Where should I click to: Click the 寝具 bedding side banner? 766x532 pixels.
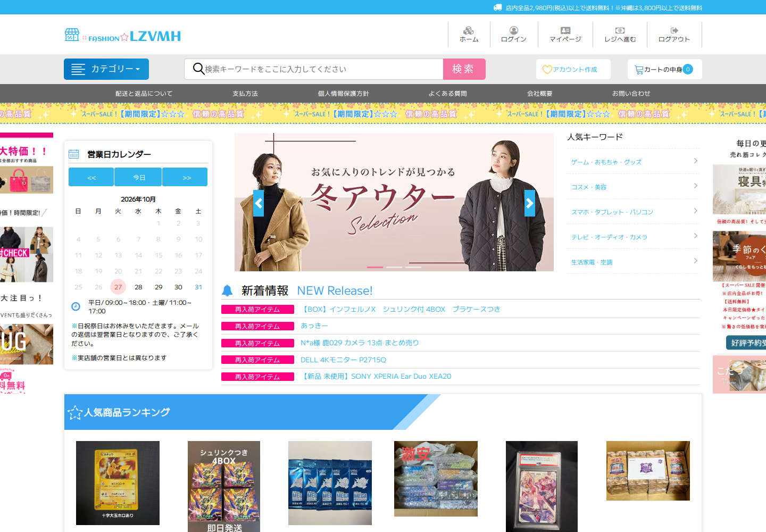coord(739,189)
